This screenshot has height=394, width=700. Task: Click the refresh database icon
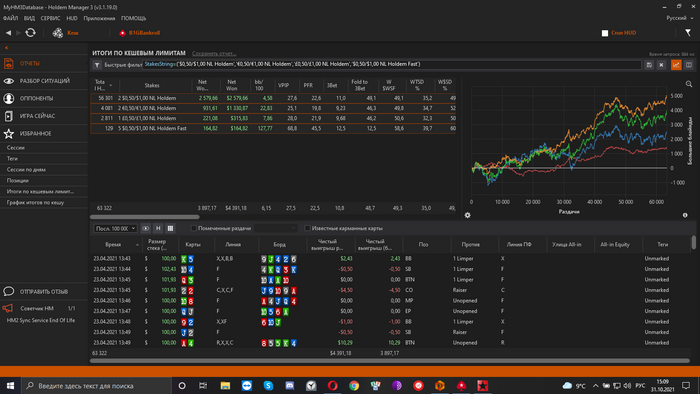(30, 33)
